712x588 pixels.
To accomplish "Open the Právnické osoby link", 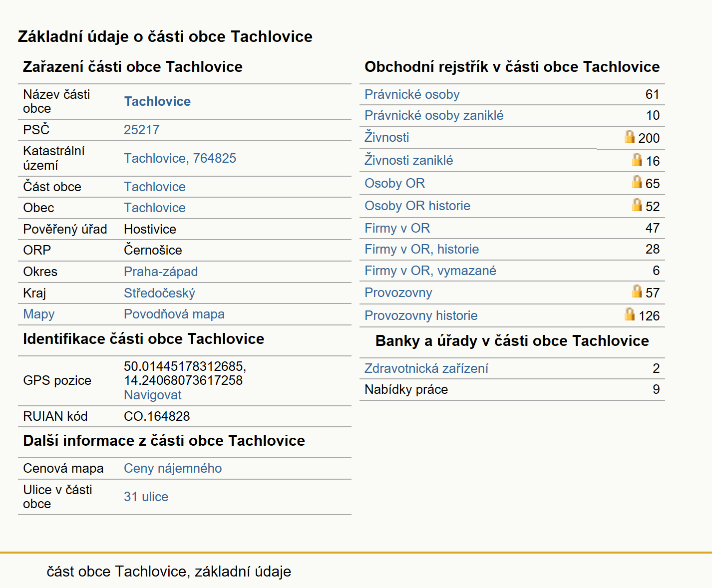I will click(412, 94).
